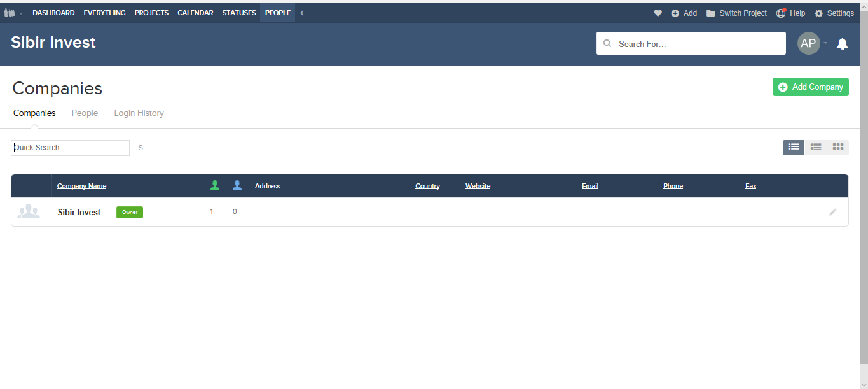868x389 pixels.
Task: Click the Add plus button in the top bar
Action: (684, 13)
